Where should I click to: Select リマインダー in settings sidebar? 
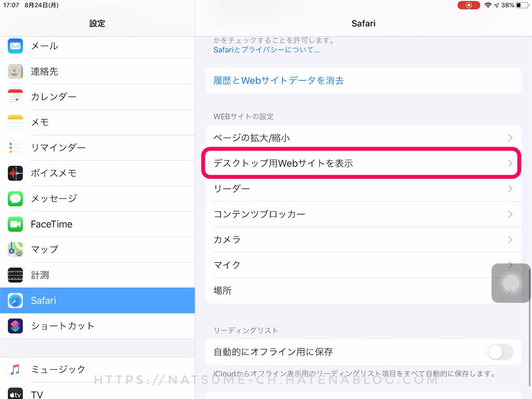tap(97, 148)
